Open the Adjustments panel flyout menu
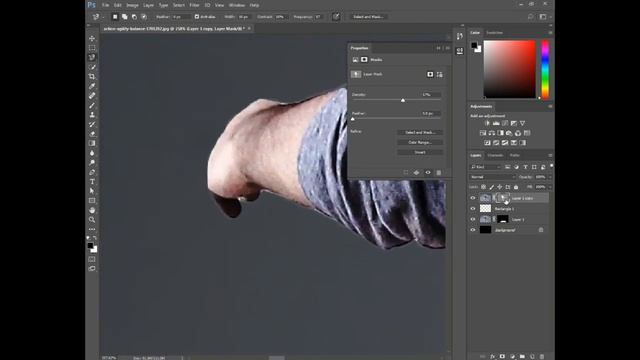 550,107
